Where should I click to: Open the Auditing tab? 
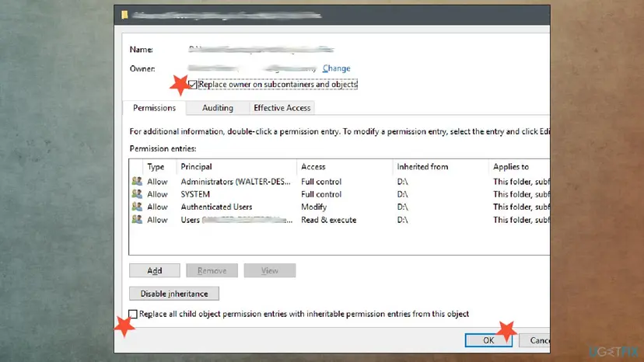[x=218, y=108]
